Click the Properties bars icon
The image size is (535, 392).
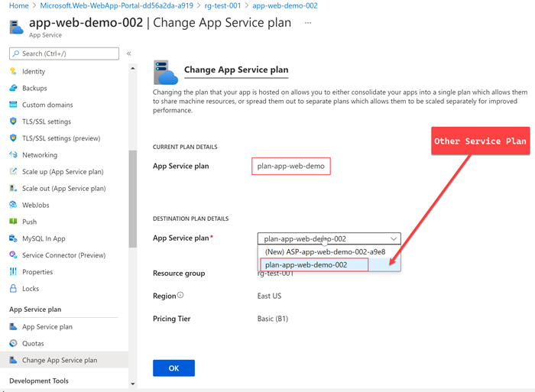[13, 271]
